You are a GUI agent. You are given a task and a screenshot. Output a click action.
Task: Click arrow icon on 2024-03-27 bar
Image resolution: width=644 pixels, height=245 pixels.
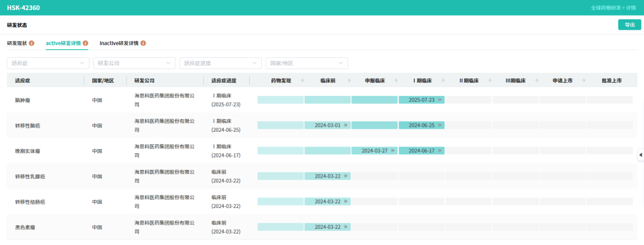(x=393, y=151)
